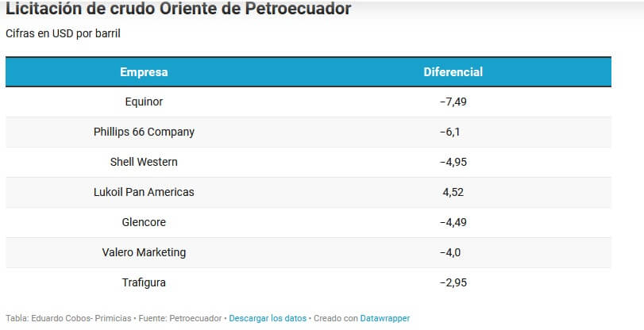Open the Datawrapper link in footer
This screenshot has height=330, width=644.
(385, 318)
